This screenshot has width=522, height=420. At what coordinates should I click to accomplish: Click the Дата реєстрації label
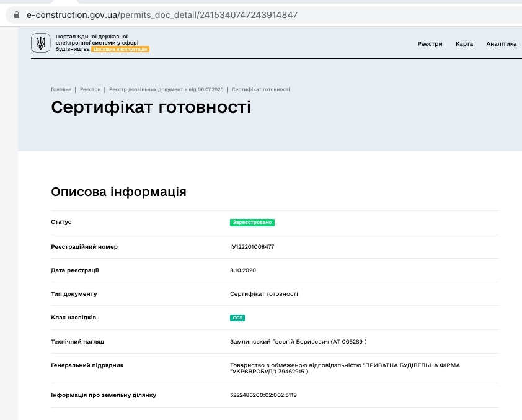tap(75, 270)
